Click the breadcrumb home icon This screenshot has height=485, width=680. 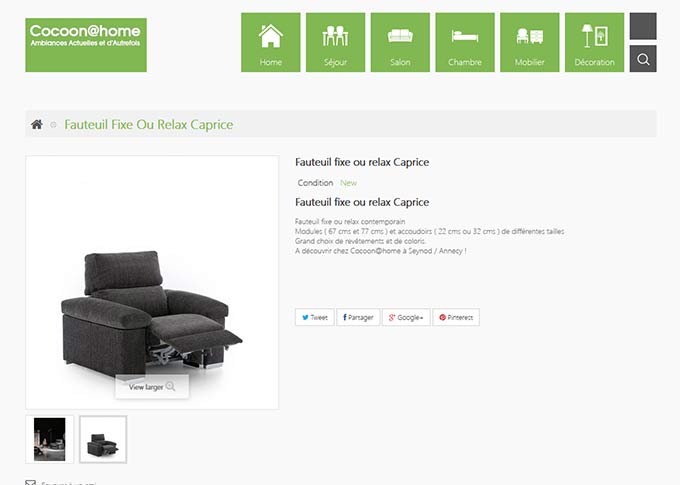click(x=37, y=125)
